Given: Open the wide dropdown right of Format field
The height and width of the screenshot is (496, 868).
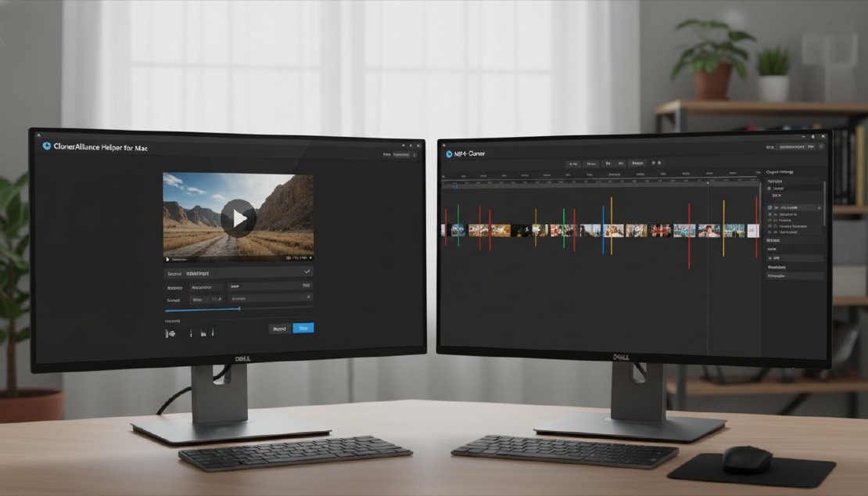Looking at the screenshot, I should pyautogui.click(x=270, y=299).
